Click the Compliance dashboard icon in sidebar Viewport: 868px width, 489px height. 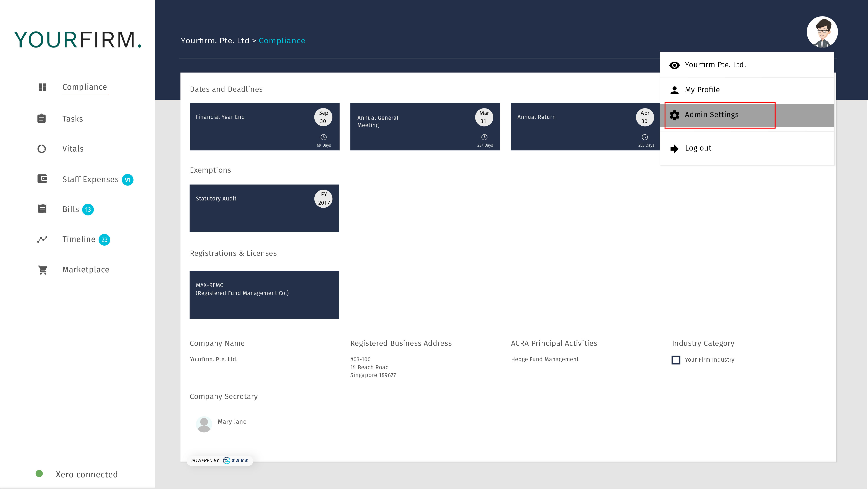[42, 87]
